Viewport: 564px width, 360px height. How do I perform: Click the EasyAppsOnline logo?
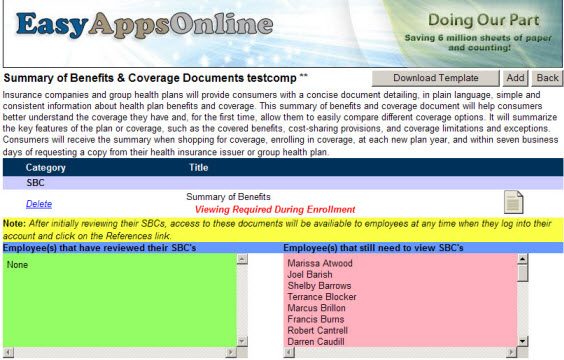(145, 24)
